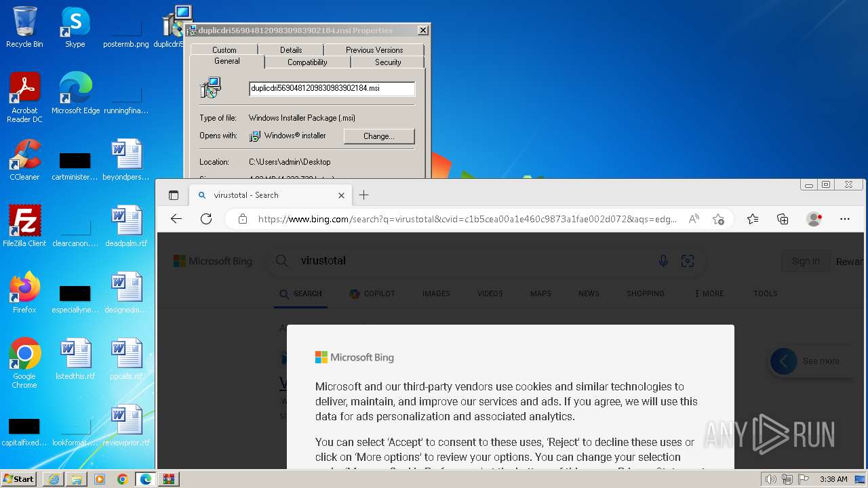Select designedm... document on desktop
868x488 pixels.
pyautogui.click(x=126, y=293)
